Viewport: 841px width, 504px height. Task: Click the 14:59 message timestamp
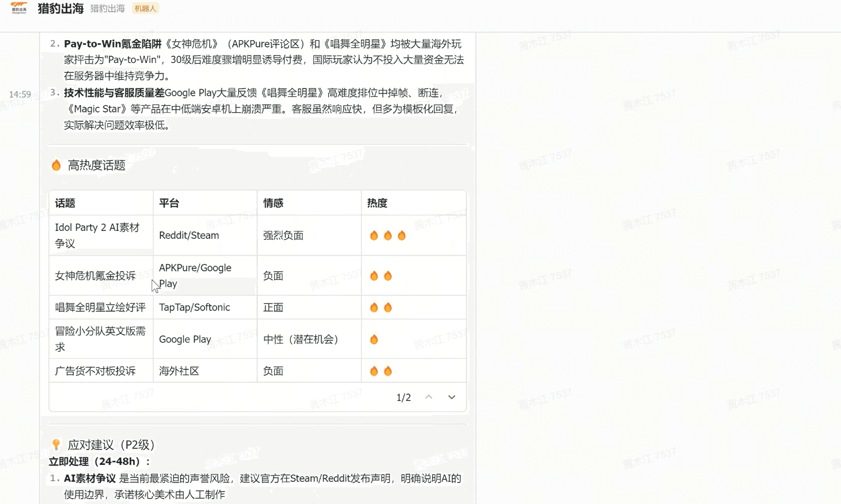point(20,94)
